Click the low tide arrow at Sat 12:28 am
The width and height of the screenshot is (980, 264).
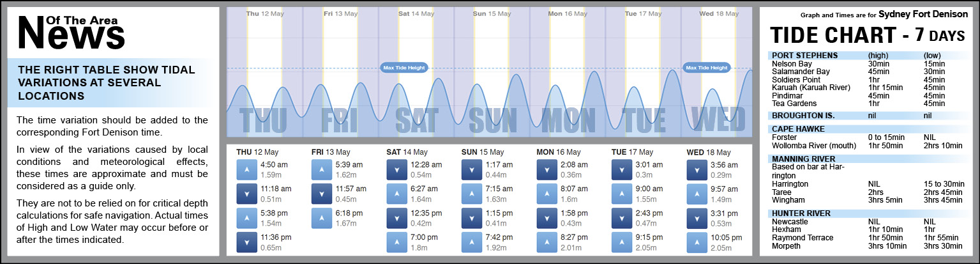tap(397, 169)
